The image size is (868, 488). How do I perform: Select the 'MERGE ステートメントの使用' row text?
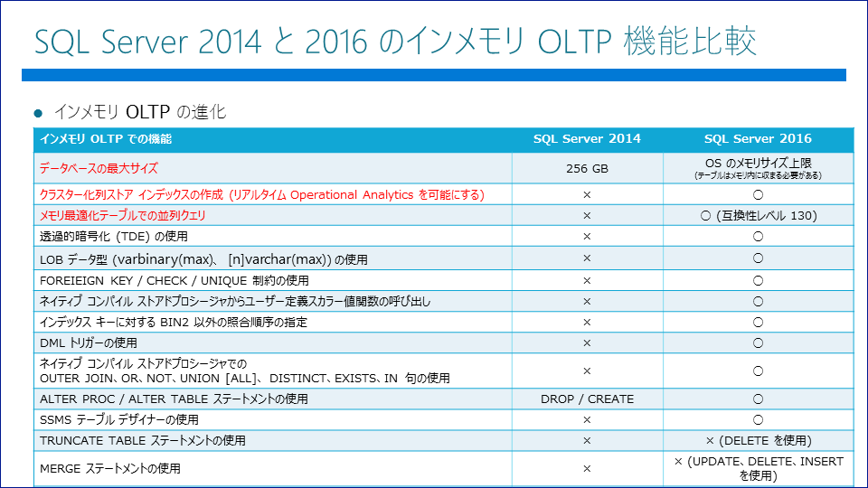(x=110, y=469)
